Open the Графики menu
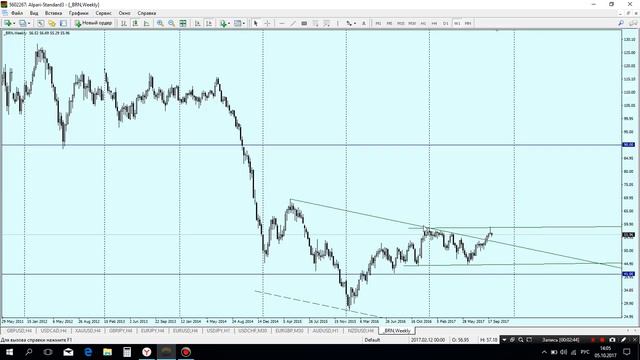Image resolution: width=640 pixels, height=360 pixels. (x=78, y=13)
